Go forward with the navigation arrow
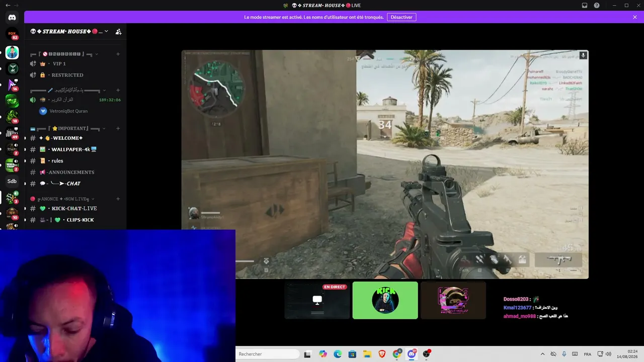 pos(16,5)
